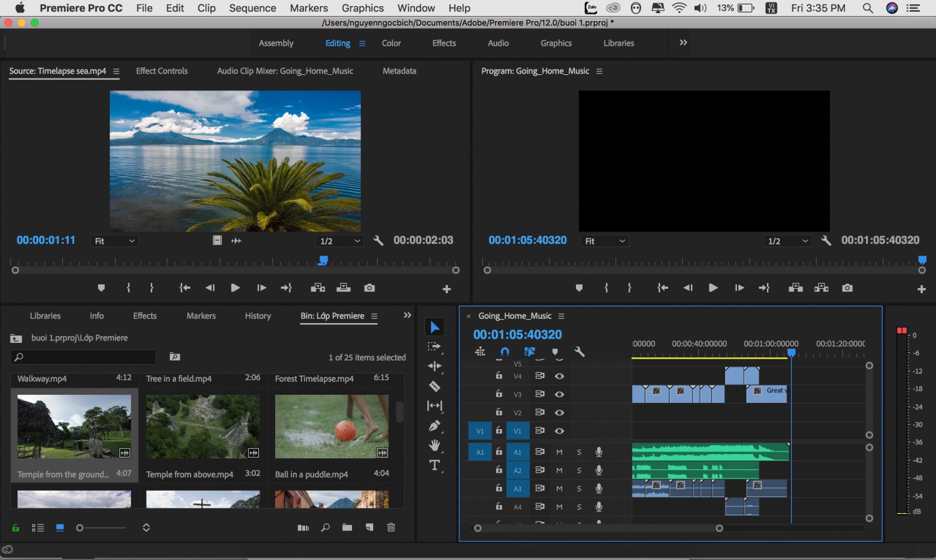Solo audio track A2
Image resolution: width=936 pixels, height=560 pixels.
(x=579, y=470)
